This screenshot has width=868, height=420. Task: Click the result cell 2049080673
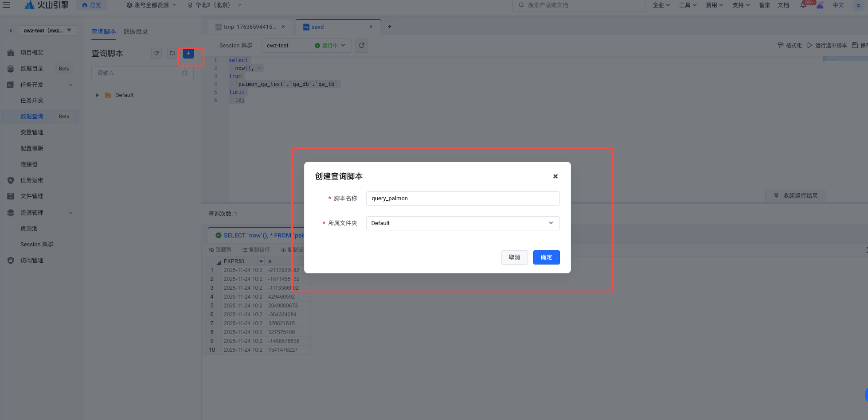pos(288,306)
